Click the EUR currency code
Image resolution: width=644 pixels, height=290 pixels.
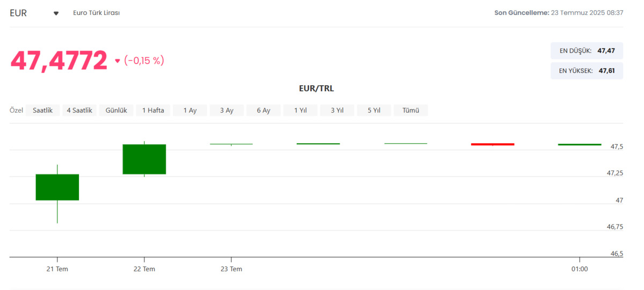pos(18,13)
